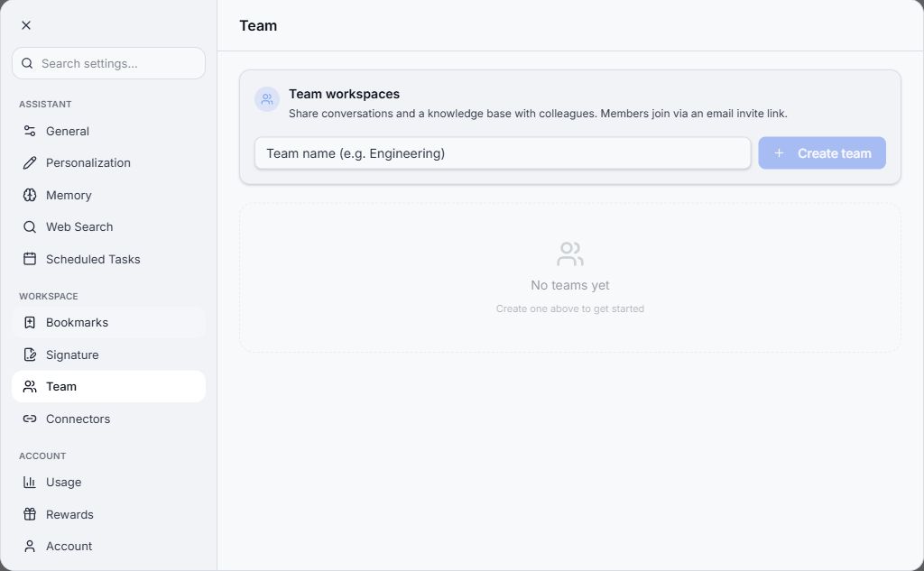The height and width of the screenshot is (571, 924).
Task: Click the Team people icon in the sidebar
Action: (x=30, y=387)
